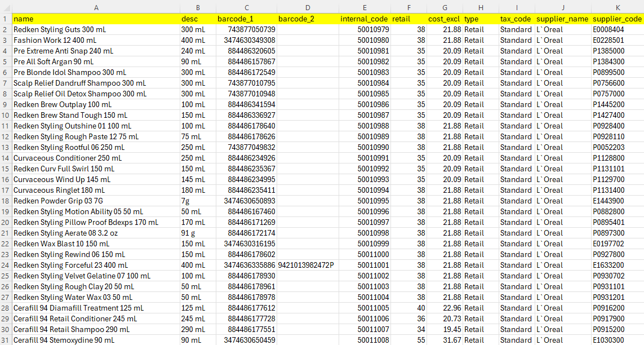The image size is (644, 345).
Task: Select barcode_2 value '9421013982472P'
Action: click(308, 265)
